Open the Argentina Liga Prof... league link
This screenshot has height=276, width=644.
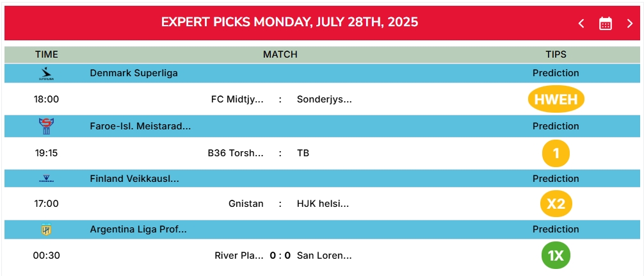[138, 229]
